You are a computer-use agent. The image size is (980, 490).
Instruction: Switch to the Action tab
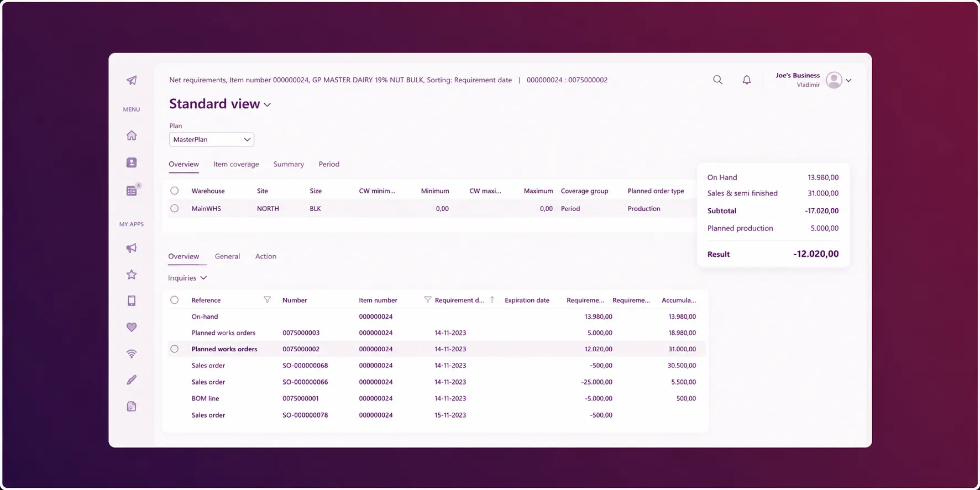[x=266, y=256]
